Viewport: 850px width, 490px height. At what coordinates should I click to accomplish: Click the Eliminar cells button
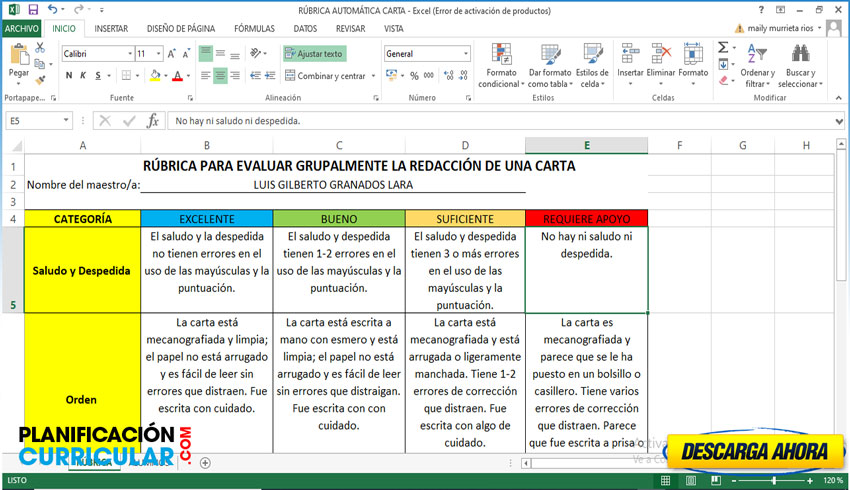click(661, 65)
